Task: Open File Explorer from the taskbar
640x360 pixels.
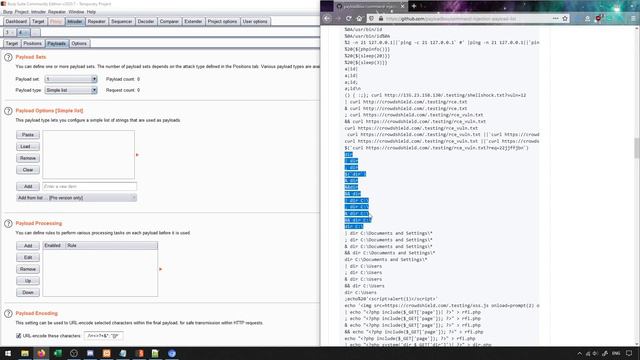Action: point(25,353)
